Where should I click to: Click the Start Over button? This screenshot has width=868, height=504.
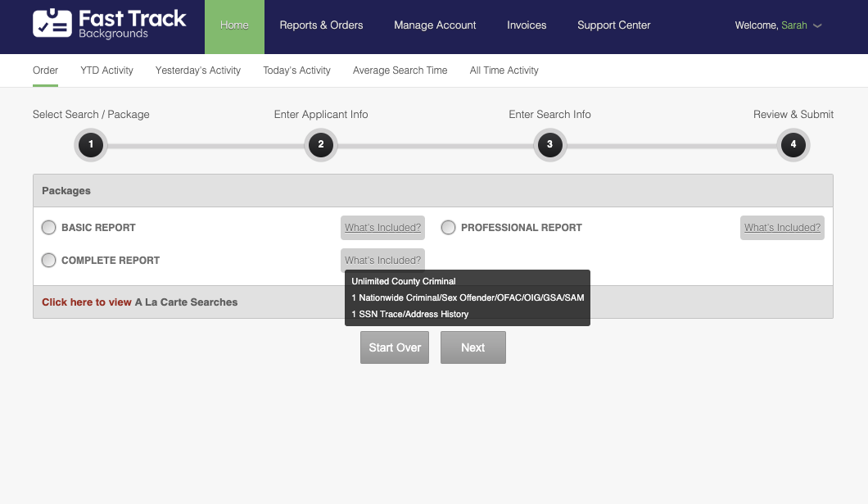(395, 347)
